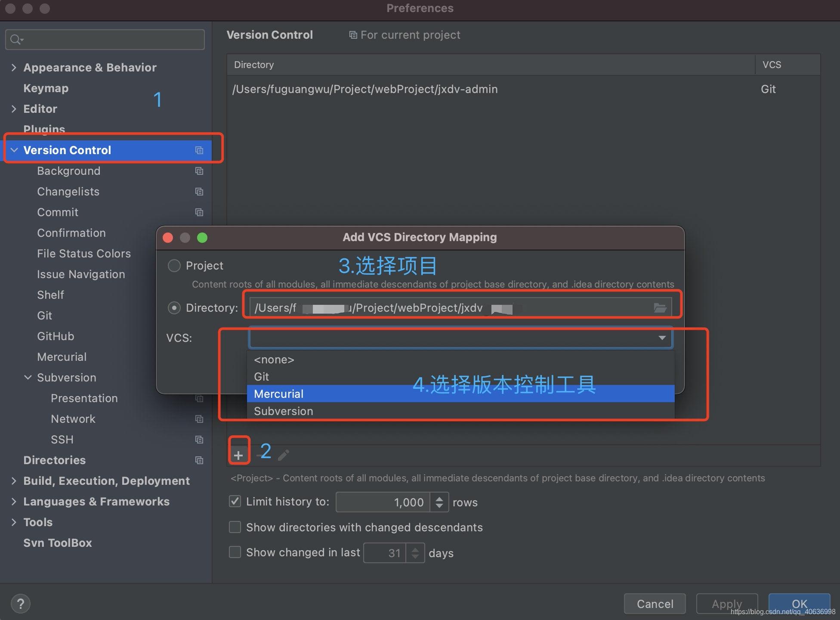
Task: Choose Mercurial from the VCS list
Action: click(x=279, y=394)
